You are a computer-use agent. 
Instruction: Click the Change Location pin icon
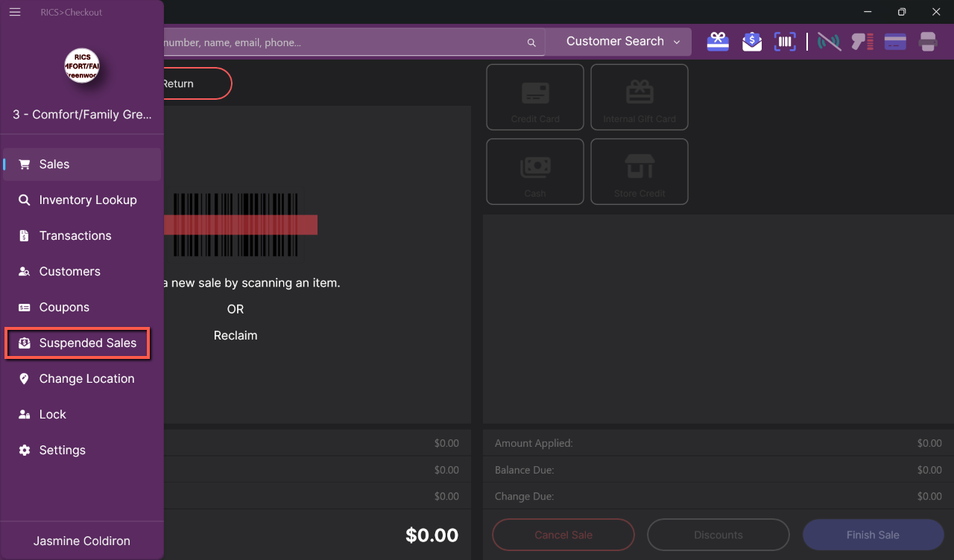click(x=25, y=379)
